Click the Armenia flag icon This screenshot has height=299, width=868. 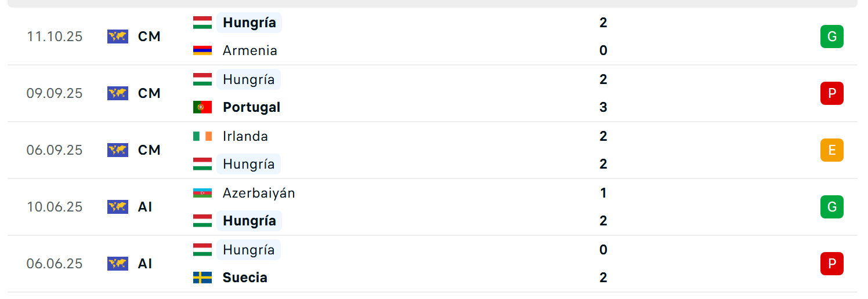coord(202,50)
